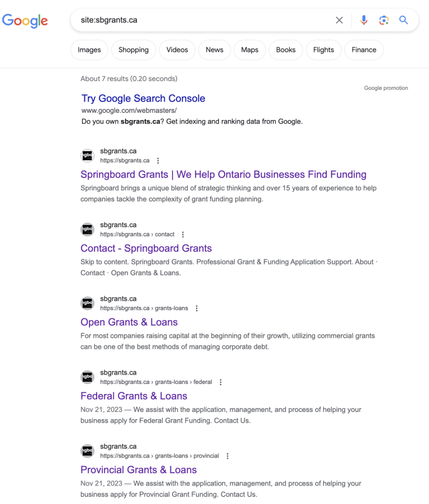429x504 pixels.
Task: Open Try Google Search Console link
Action: click(143, 98)
